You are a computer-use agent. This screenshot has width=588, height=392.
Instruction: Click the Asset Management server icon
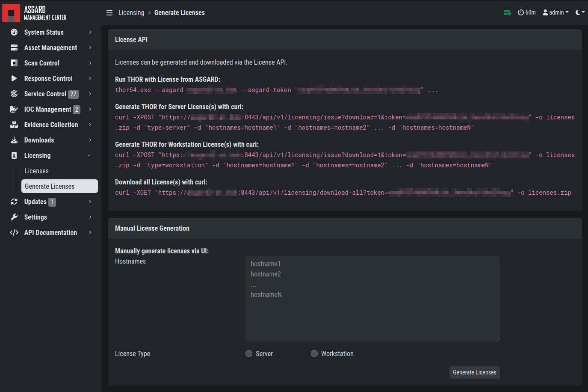click(x=14, y=48)
